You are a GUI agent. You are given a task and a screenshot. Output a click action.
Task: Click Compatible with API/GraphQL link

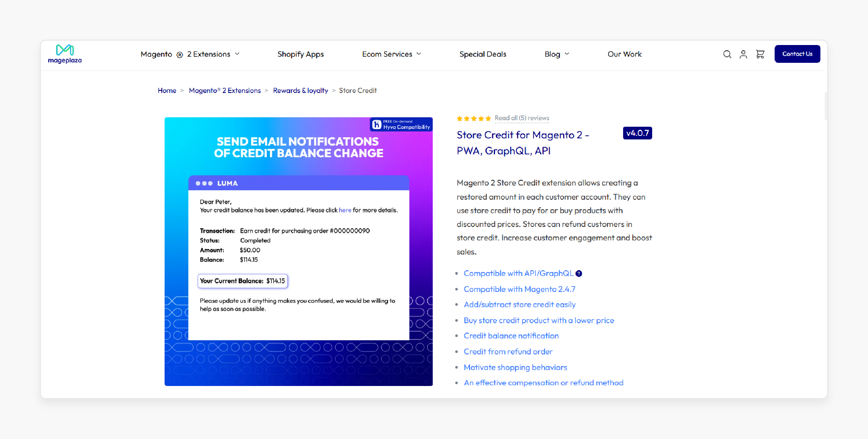518,273
